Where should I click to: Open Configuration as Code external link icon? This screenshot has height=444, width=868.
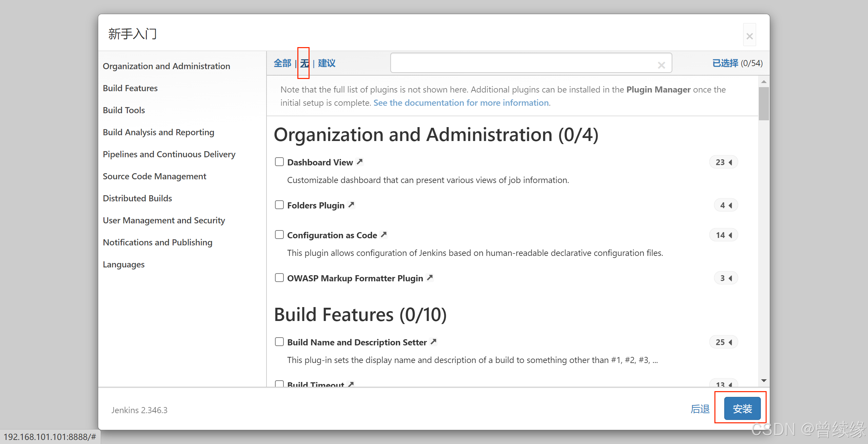(x=384, y=235)
